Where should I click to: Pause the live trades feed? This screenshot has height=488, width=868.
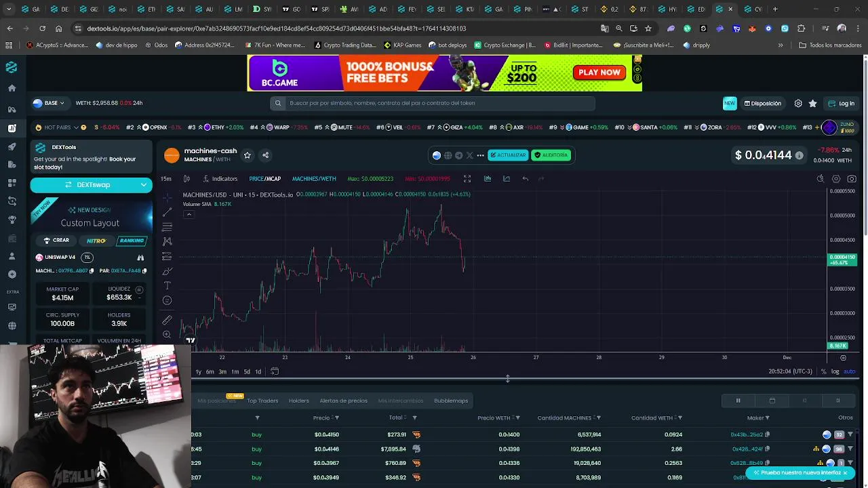pyautogui.click(x=738, y=401)
